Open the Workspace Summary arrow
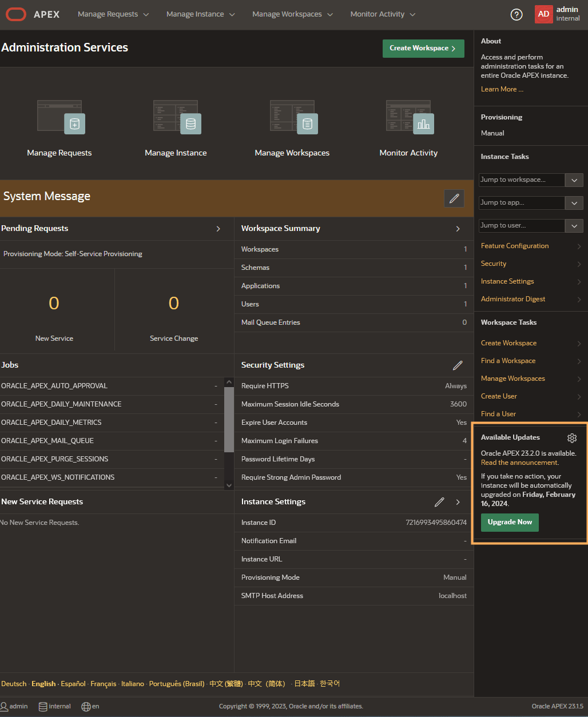Viewport: 588px width, 717px height. 458,229
